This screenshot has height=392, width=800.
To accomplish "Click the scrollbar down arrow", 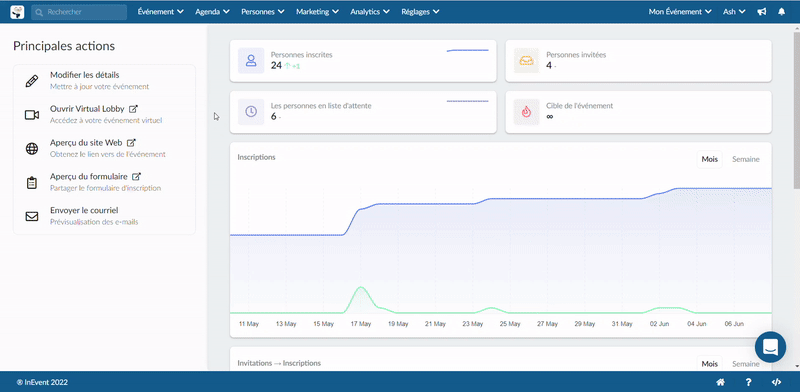I will pyautogui.click(x=796, y=366).
